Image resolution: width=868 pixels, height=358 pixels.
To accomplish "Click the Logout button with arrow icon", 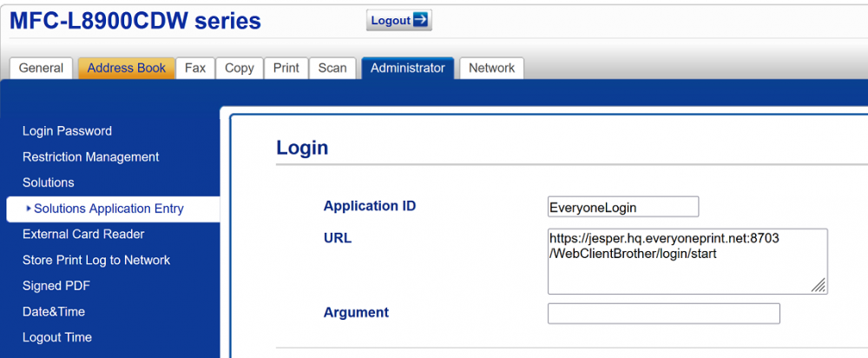I will (399, 20).
